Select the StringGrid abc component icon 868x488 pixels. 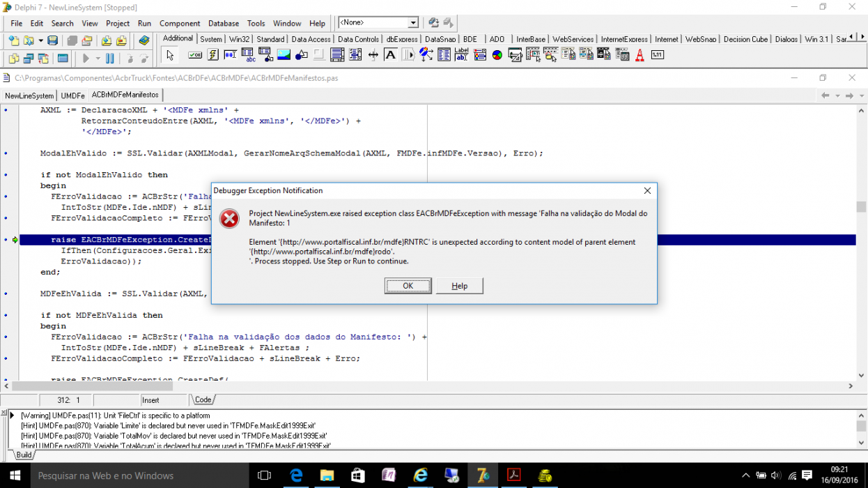point(248,55)
